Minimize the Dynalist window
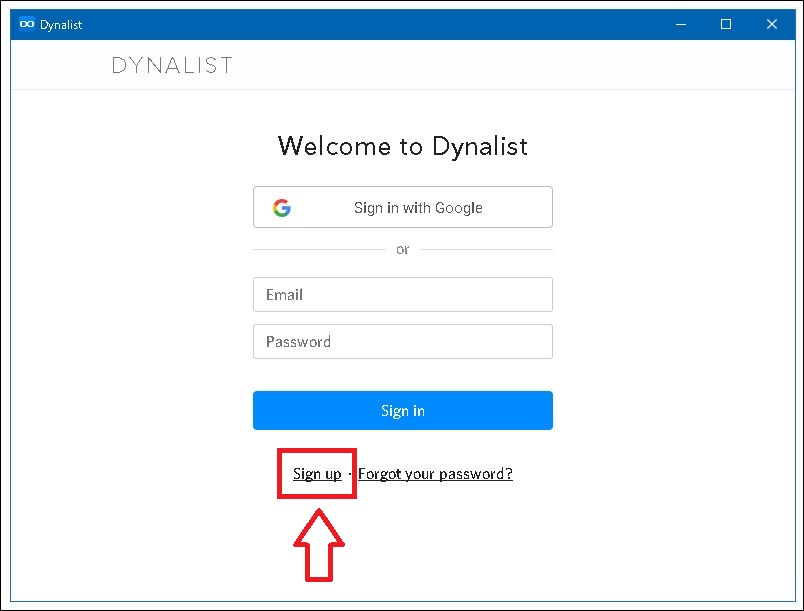 pyautogui.click(x=681, y=24)
